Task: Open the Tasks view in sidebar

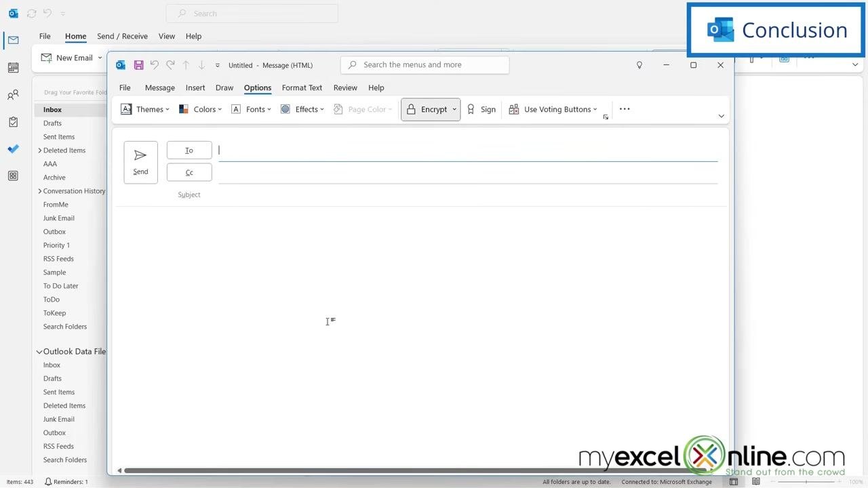Action: [x=13, y=122]
